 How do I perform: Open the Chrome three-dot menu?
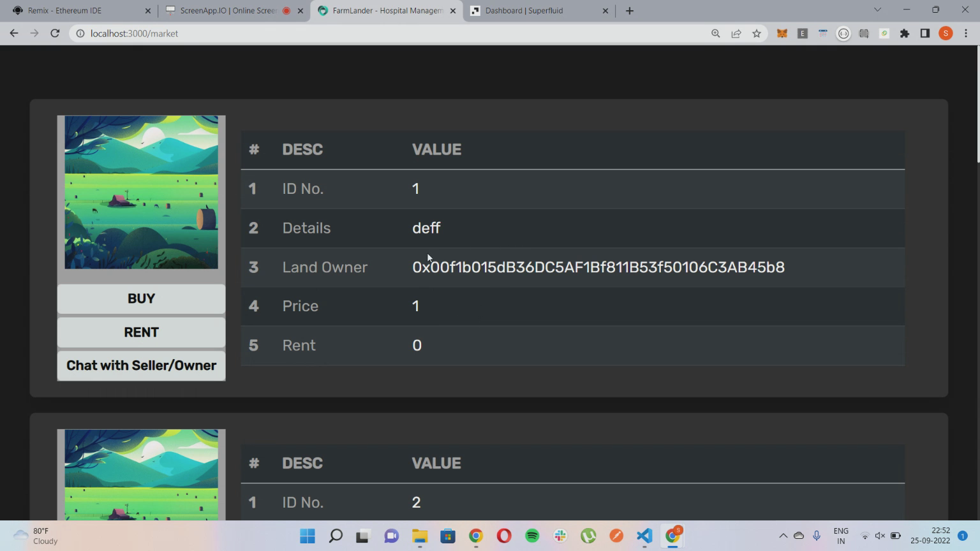coord(966,34)
